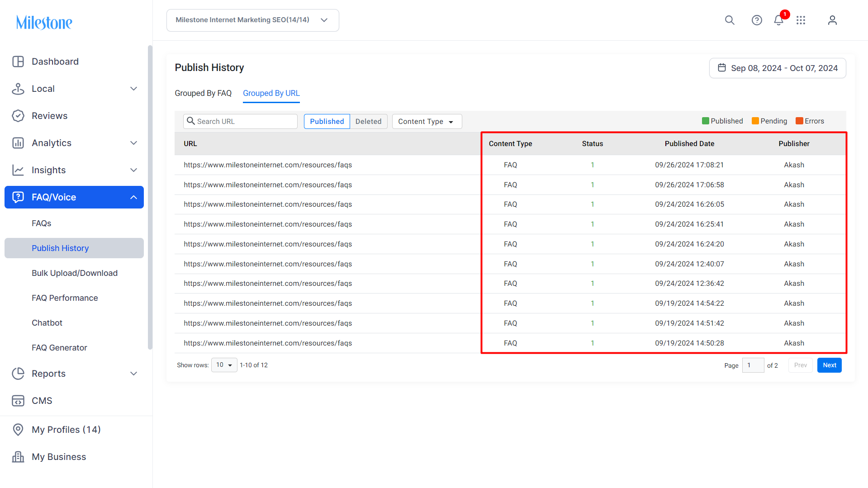Expand the Reports menu chevron
This screenshot has width=868, height=488.
tap(133, 374)
